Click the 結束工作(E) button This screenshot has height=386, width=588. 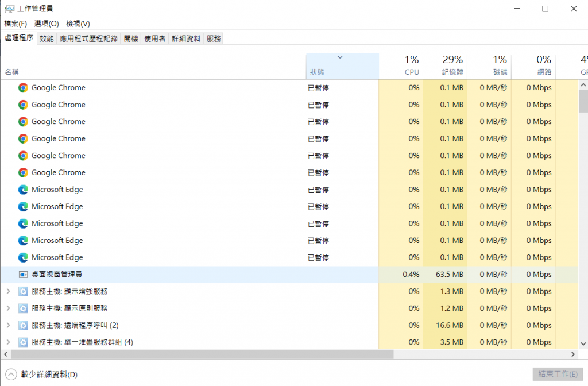point(558,374)
